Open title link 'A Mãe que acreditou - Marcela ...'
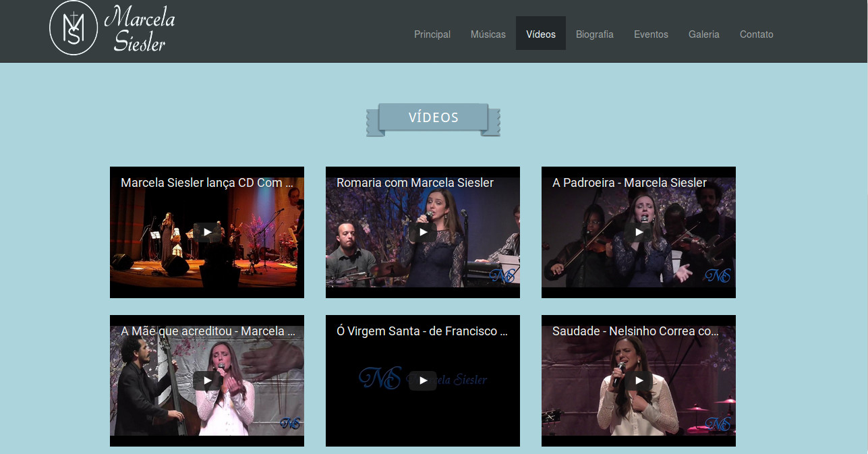The height and width of the screenshot is (454, 868). click(208, 331)
